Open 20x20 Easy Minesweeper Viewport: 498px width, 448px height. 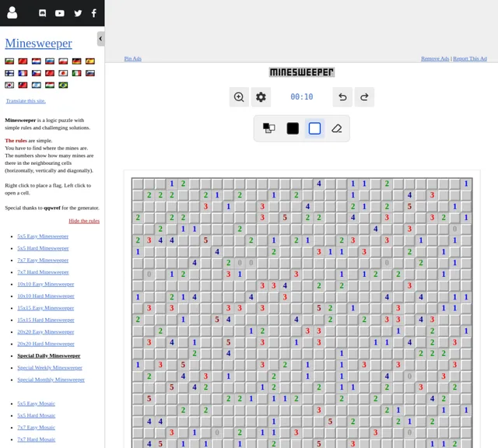pos(46,332)
